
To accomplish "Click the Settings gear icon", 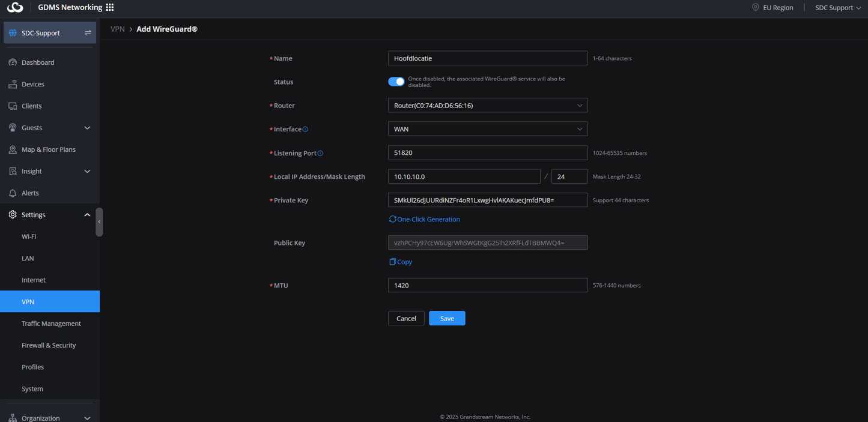I will (13, 214).
